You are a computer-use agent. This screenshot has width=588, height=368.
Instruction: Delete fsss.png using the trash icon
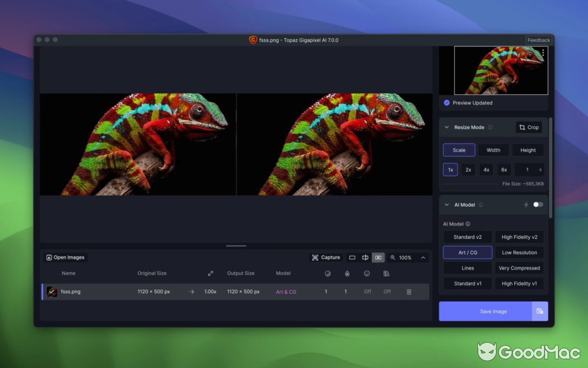coord(409,292)
